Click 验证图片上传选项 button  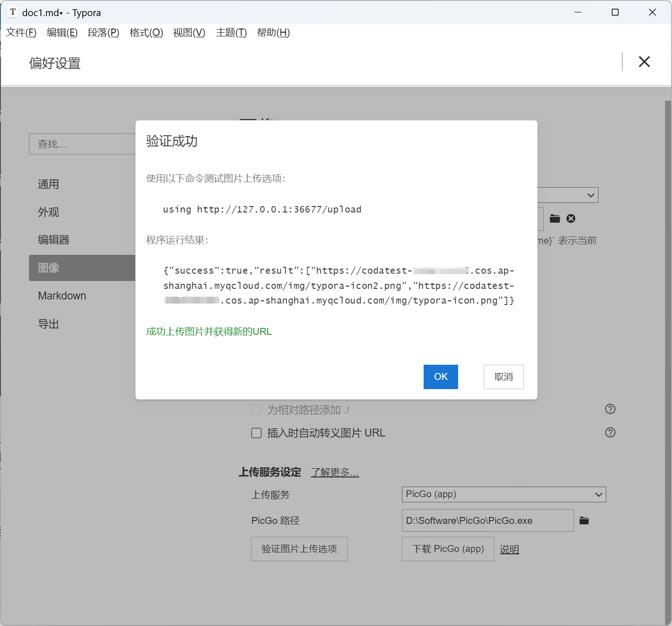[x=299, y=549]
